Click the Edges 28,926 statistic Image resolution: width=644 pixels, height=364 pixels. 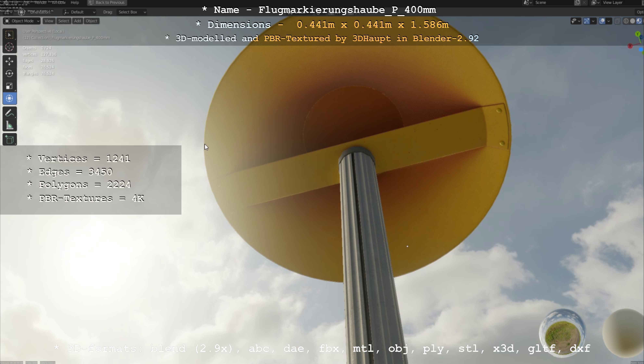[38, 61]
